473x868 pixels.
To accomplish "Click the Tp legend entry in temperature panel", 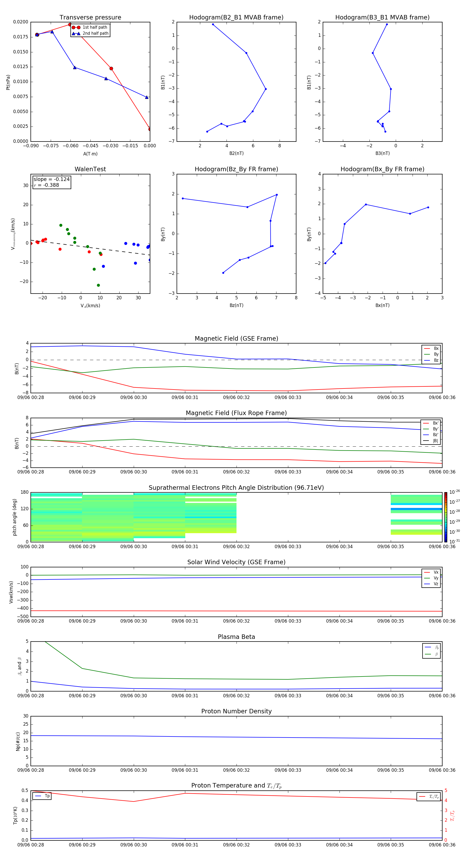I will tap(42, 796).
